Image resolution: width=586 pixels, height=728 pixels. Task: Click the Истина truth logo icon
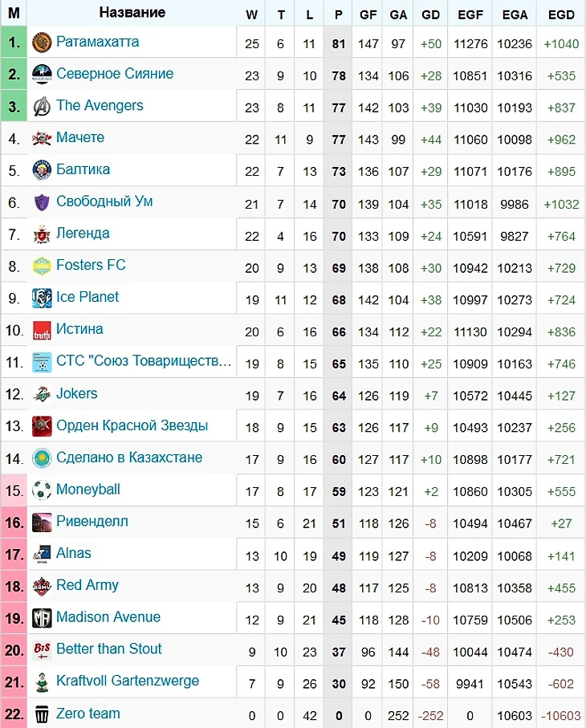[42, 330]
